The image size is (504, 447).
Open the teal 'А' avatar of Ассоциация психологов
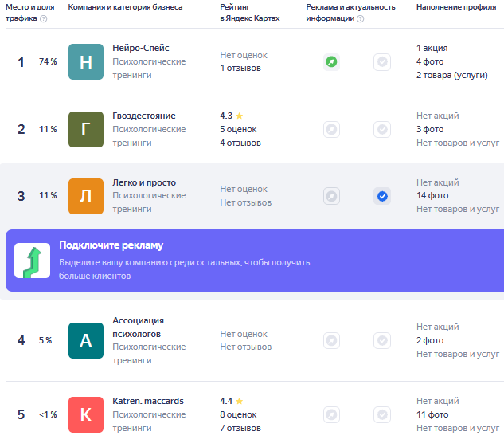point(86,340)
